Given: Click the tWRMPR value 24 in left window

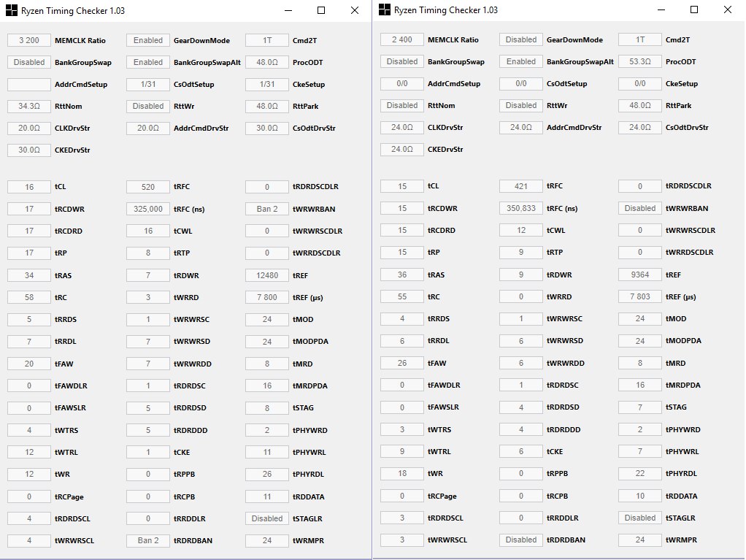Looking at the screenshot, I should (267, 540).
